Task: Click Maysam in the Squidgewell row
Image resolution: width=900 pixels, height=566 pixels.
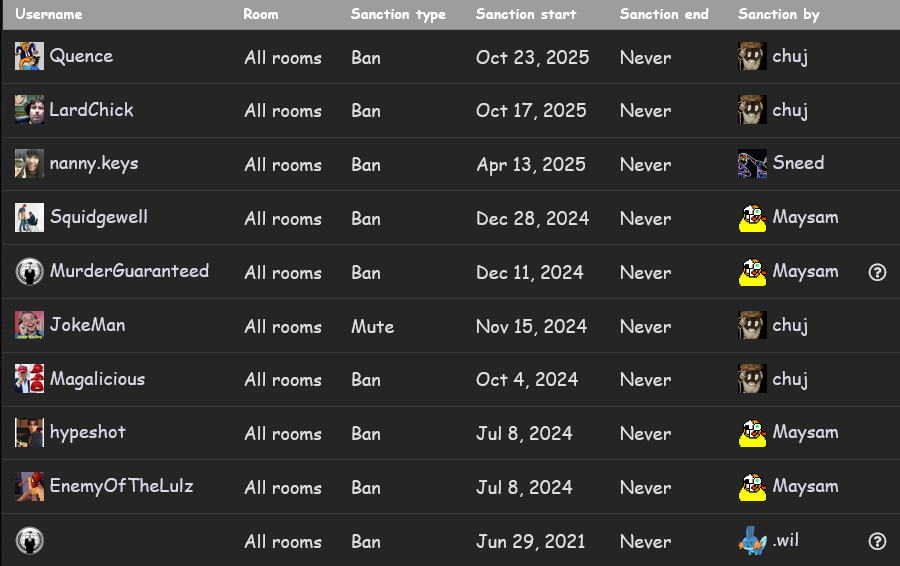Action: 805,217
